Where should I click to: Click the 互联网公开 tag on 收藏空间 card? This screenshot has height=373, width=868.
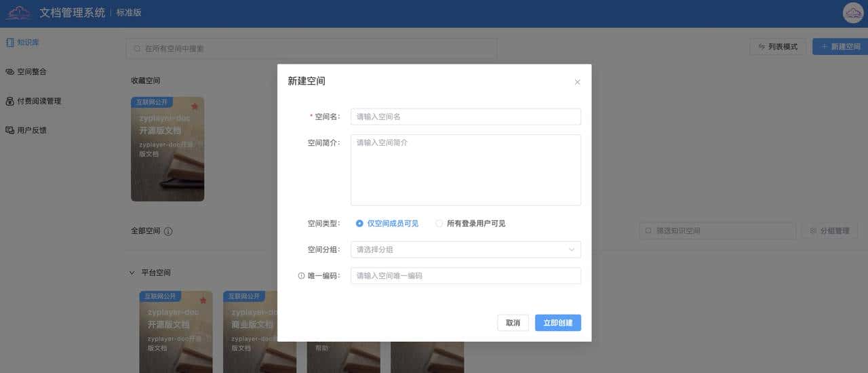[x=153, y=102]
